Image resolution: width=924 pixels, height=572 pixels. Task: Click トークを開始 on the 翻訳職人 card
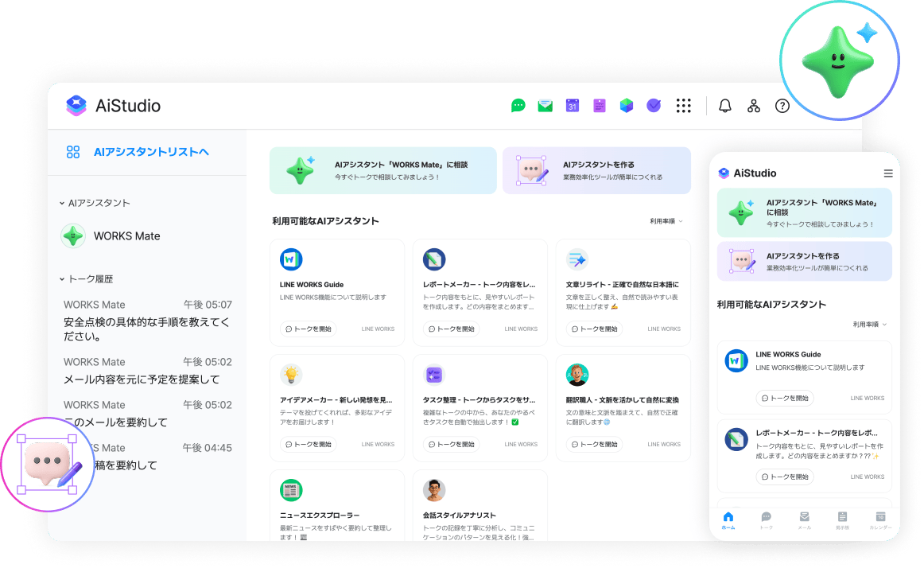coord(593,444)
